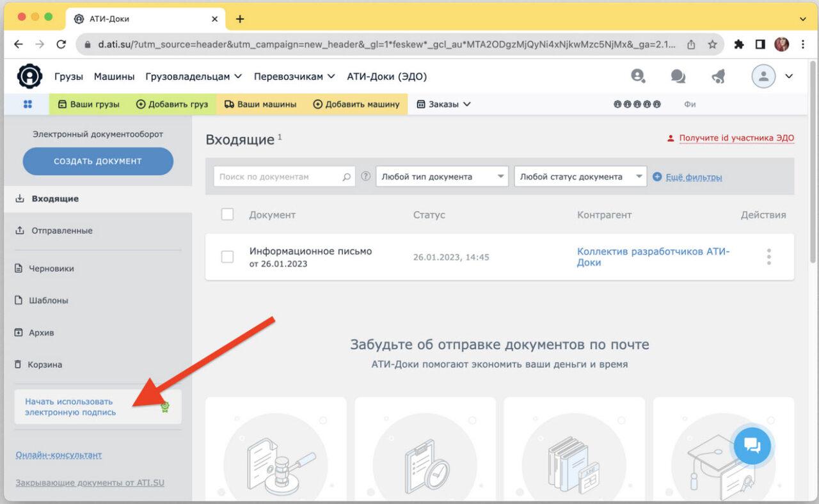Screen dimensions: 819x504
Task: Open Коллектив разработчиков АТИ-Доки link
Action: [x=653, y=257]
